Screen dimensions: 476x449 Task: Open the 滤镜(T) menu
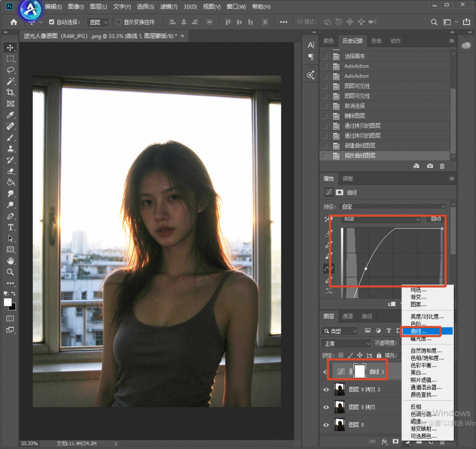point(169,7)
